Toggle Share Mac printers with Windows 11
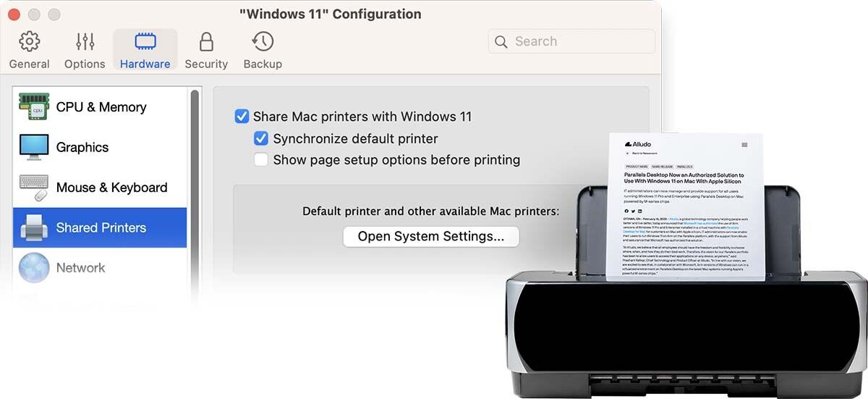 (242, 117)
